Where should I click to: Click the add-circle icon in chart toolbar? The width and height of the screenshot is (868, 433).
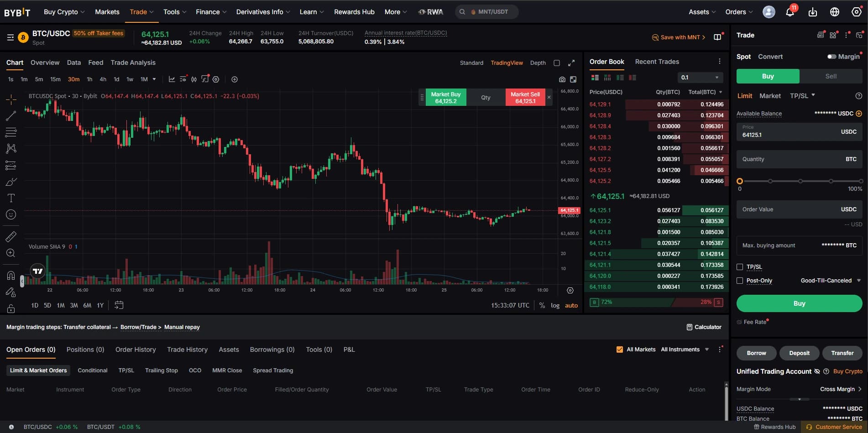(235, 79)
